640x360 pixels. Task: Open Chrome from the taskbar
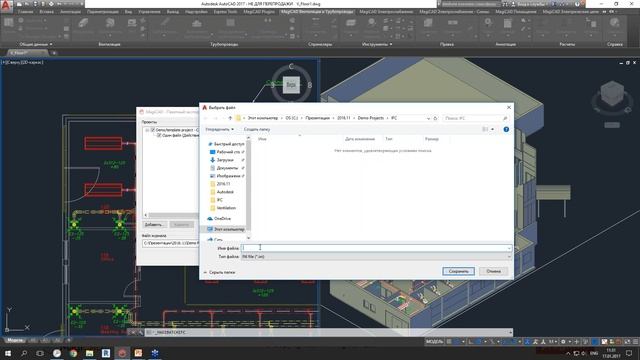[x=73, y=353]
